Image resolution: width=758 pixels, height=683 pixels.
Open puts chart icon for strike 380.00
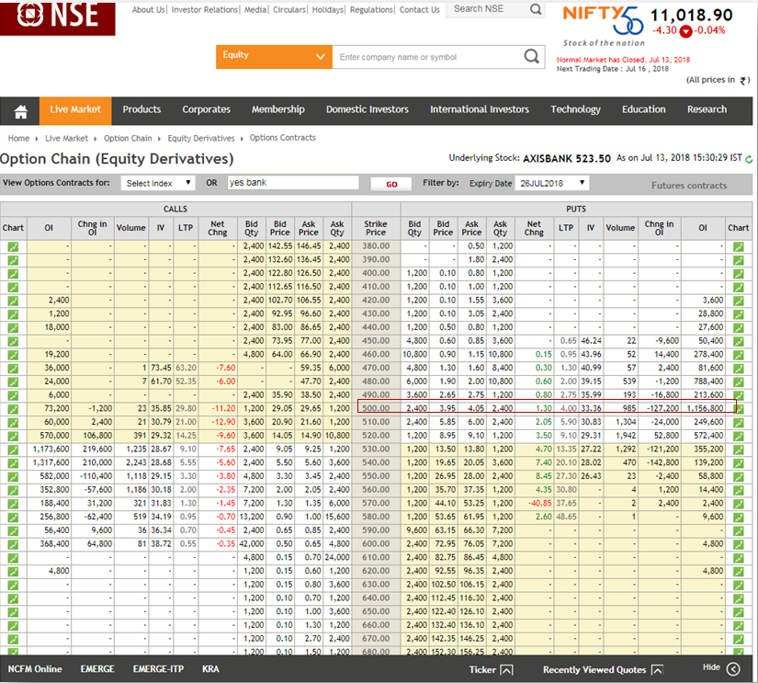point(738,247)
